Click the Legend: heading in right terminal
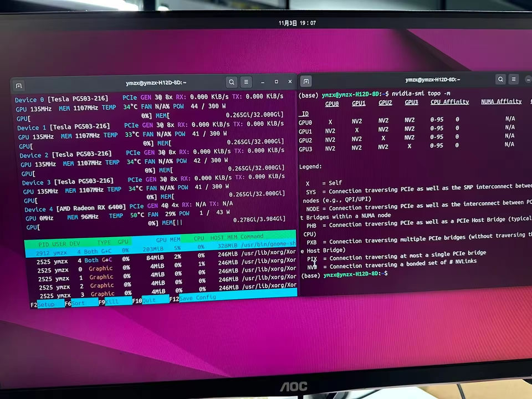 310,167
